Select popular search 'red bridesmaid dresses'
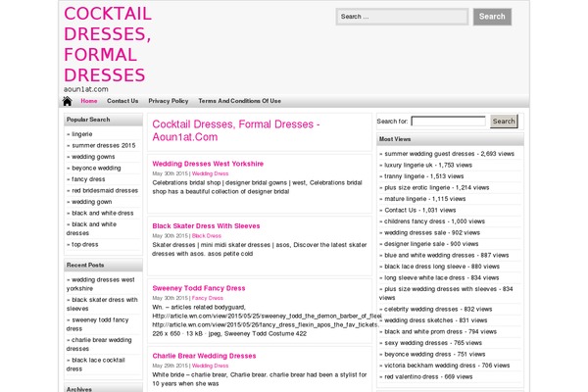588x392 pixels. 105,190
